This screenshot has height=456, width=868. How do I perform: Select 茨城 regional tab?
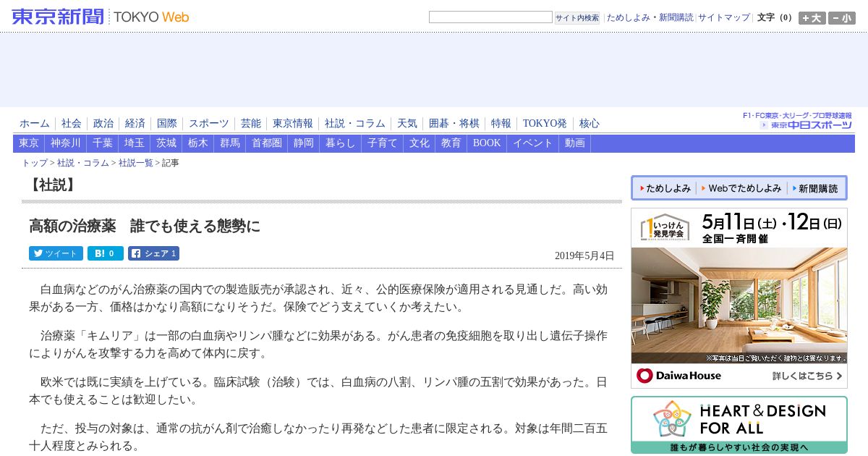click(x=166, y=143)
